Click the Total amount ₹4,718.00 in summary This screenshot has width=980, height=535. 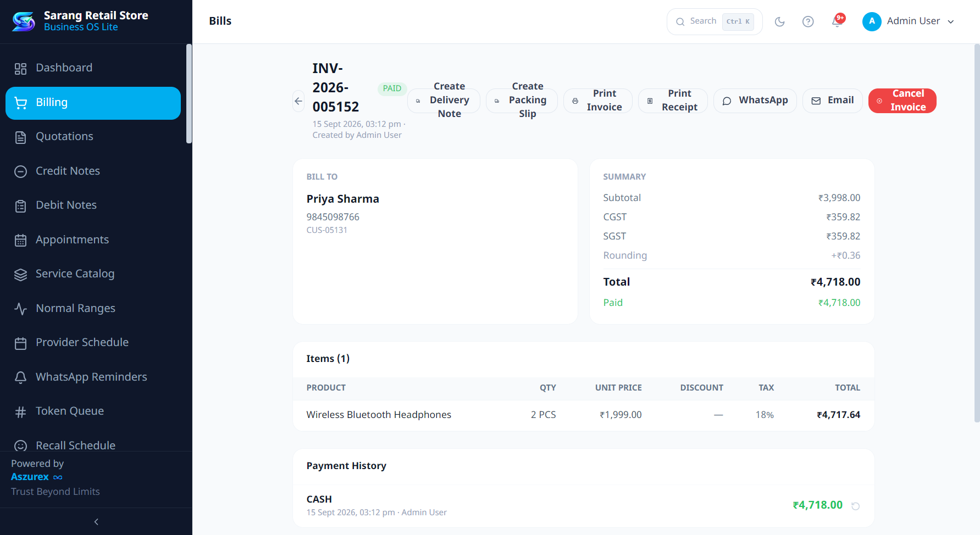point(835,282)
